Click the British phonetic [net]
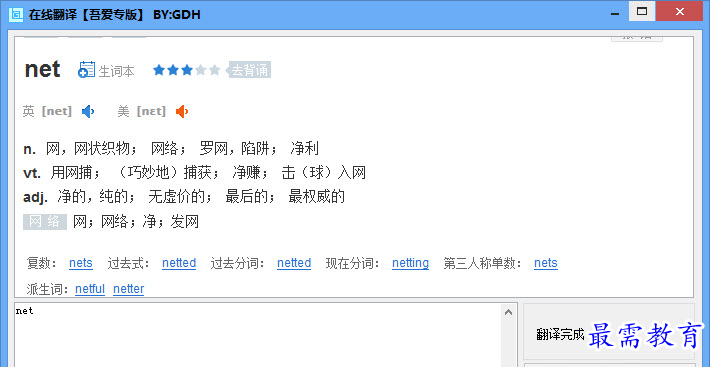The image size is (710, 367). pyautogui.click(x=57, y=111)
